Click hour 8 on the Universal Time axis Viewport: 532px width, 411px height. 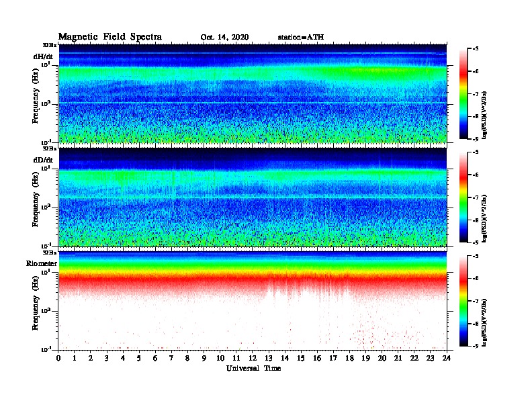click(x=187, y=359)
